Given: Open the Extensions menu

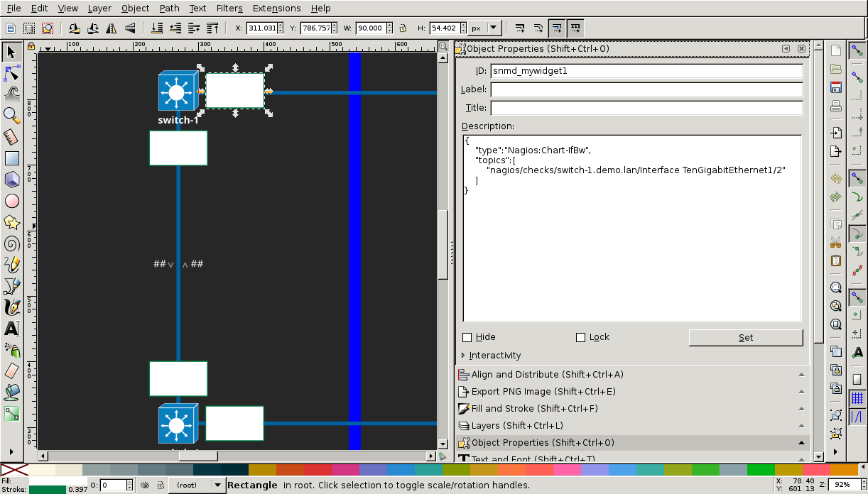Looking at the screenshot, I should click(277, 8).
